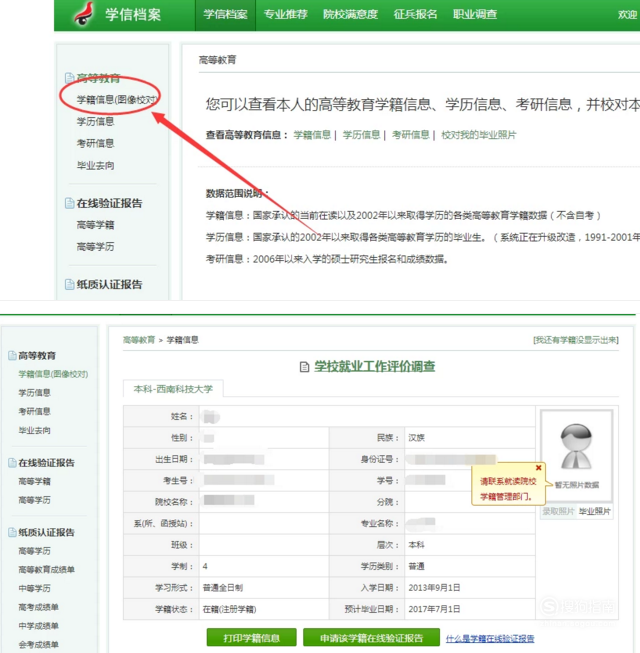This screenshot has height=653, width=640.
Task: Click document icon beside lower 纸质认证报告
Action: point(12,532)
